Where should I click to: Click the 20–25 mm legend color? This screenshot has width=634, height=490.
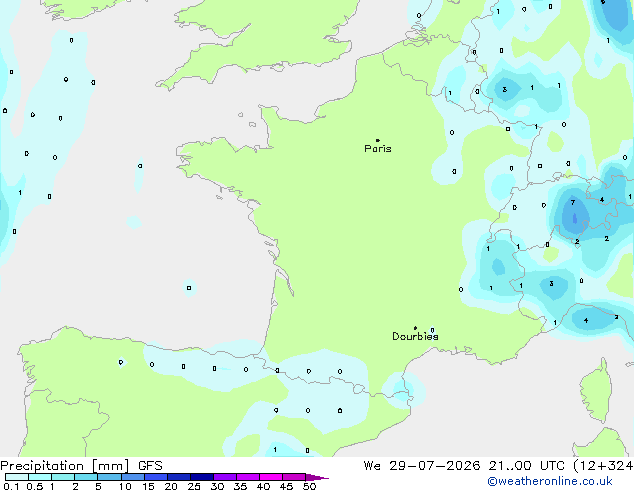[x=179, y=477]
